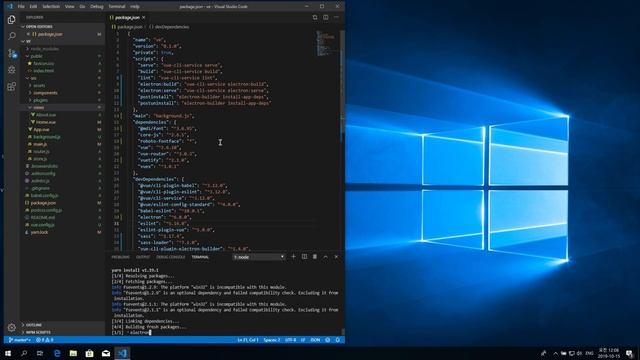Open the Debug menu
This screenshot has width=640, height=360.
97,7
